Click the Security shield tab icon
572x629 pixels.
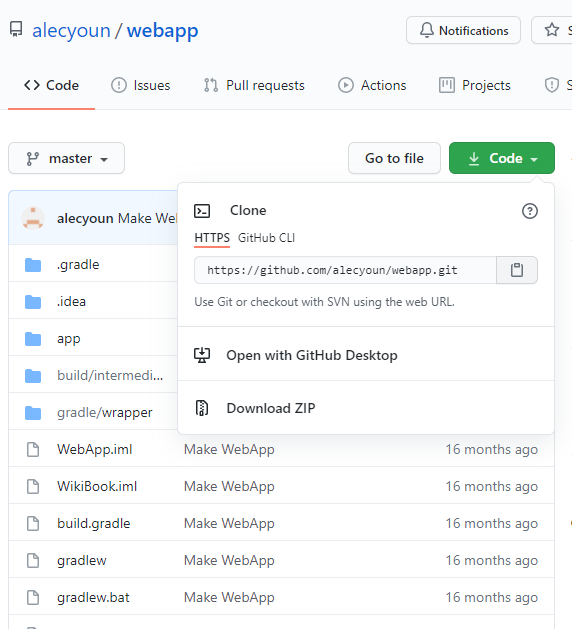[552, 85]
